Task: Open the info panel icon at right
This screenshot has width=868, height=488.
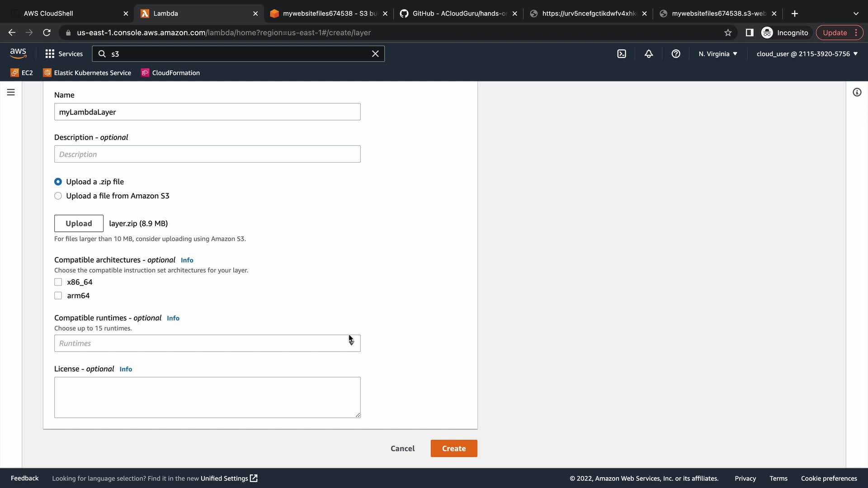Action: (x=857, y=92)
